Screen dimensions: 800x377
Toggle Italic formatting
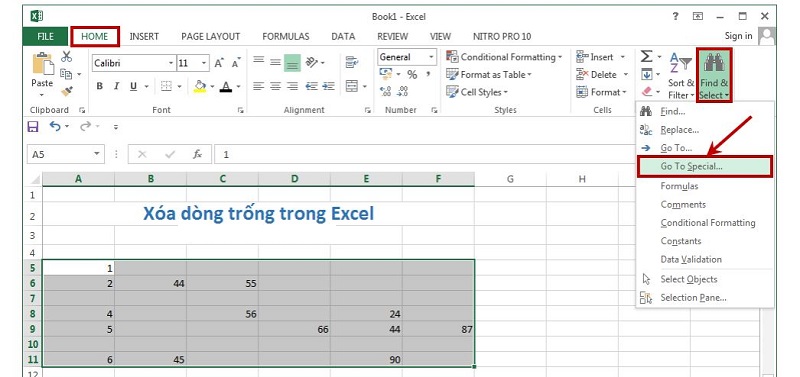click(x=116, y=86)
